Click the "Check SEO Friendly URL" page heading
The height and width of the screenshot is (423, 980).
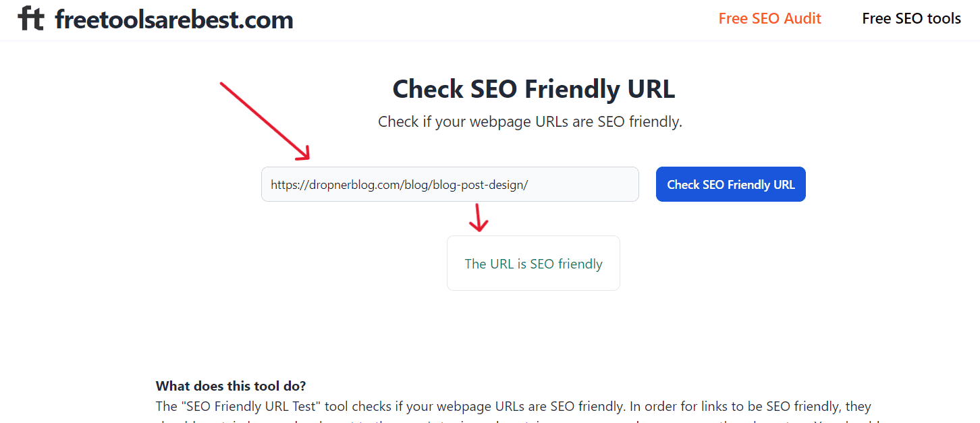[x=533, y=89]
